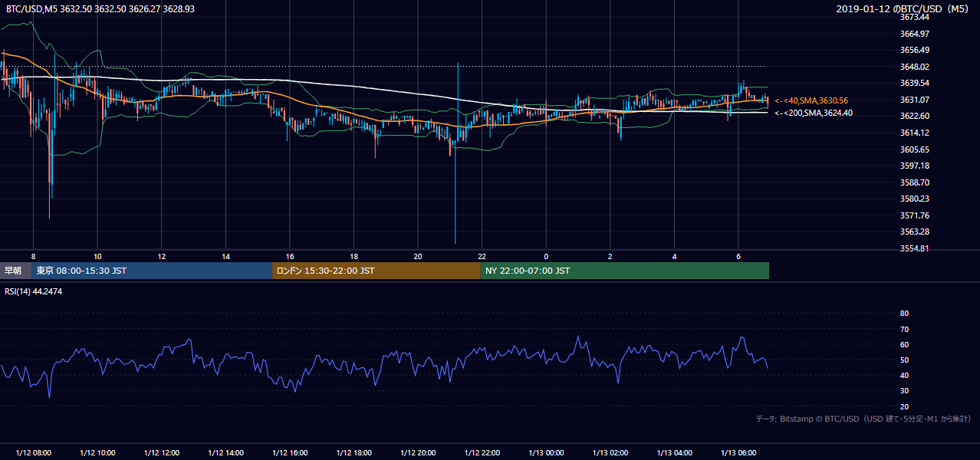Click hour tick 18 under price chart
The height and width of the screenshot is (460, 980).
pos(354,256)
